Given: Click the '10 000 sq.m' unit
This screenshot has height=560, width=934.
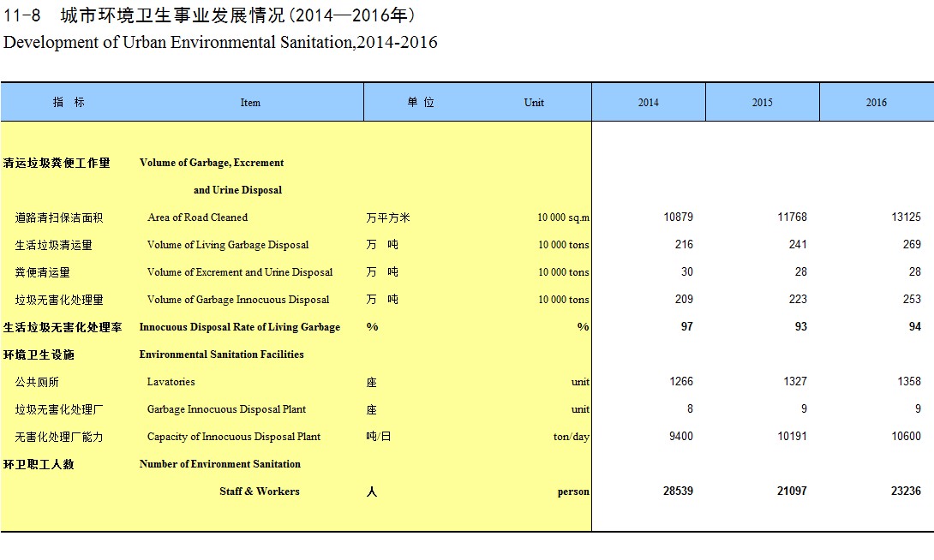Looking at the screenshot, I should [563, 217].
